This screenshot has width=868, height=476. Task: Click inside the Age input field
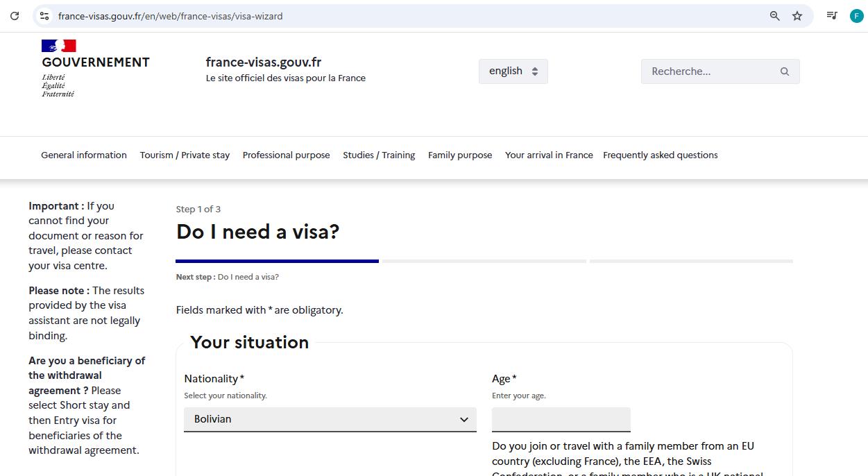point(560,418)
